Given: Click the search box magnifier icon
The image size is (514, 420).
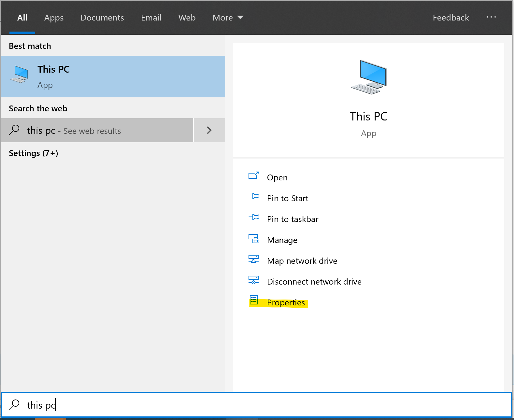Looking at the screenshot, I should (x=14, y=405).
